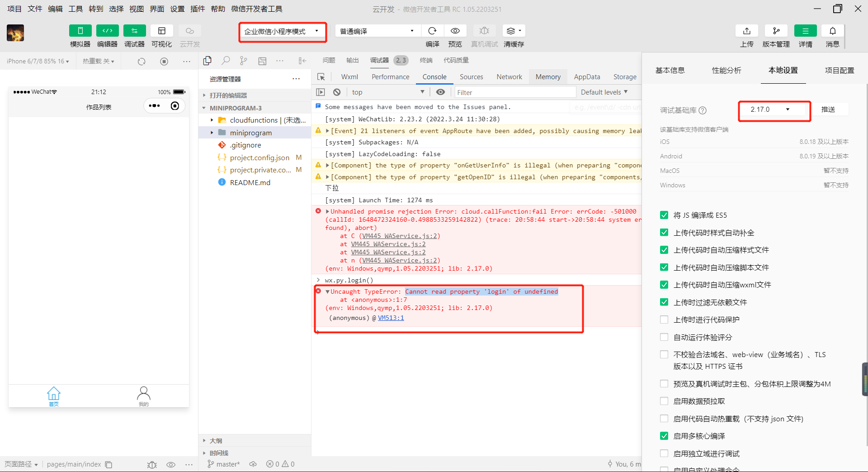Toggle the editor (编辑器) panel button

[108, 31]
